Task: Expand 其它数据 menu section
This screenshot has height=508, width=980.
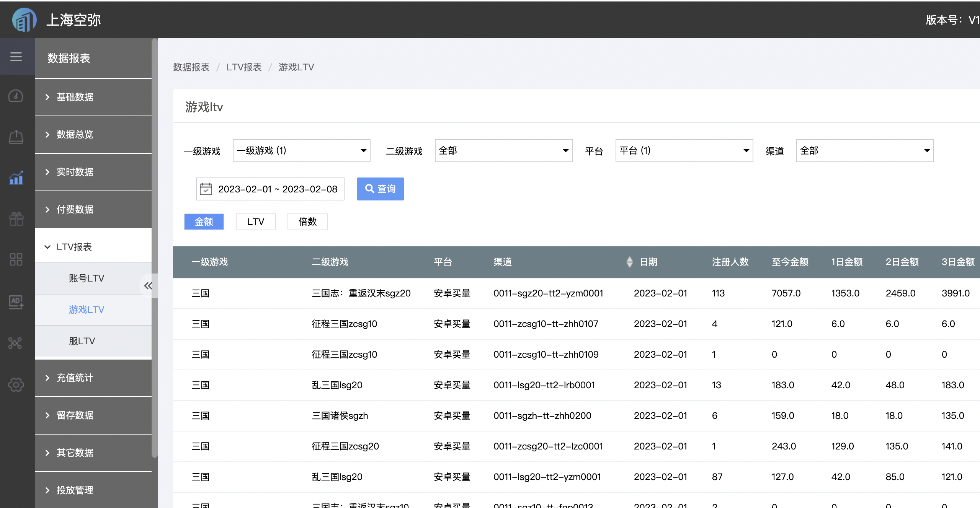Action: pos(93,453)
